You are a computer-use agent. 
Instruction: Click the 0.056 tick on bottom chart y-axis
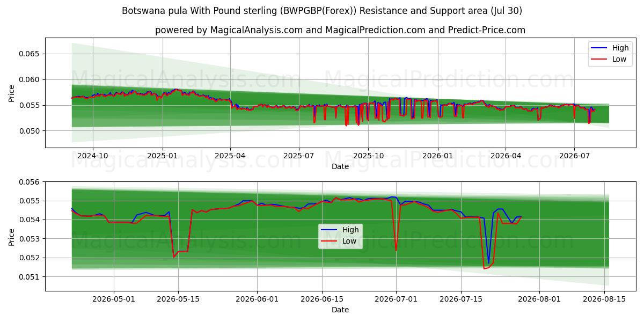click(30, 182)
